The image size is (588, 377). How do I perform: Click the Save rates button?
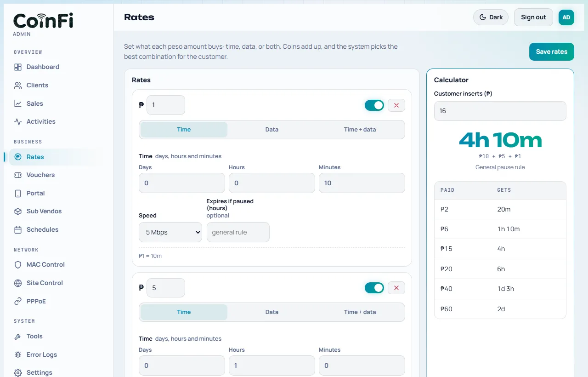tap(552, 51)
